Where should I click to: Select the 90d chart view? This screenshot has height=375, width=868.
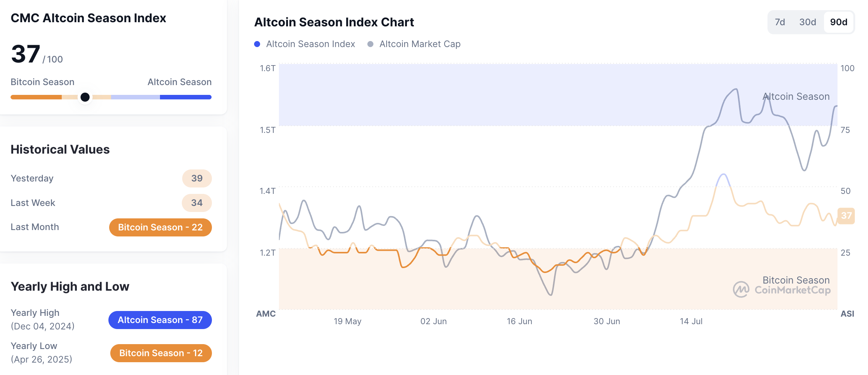tap(838, 22)
